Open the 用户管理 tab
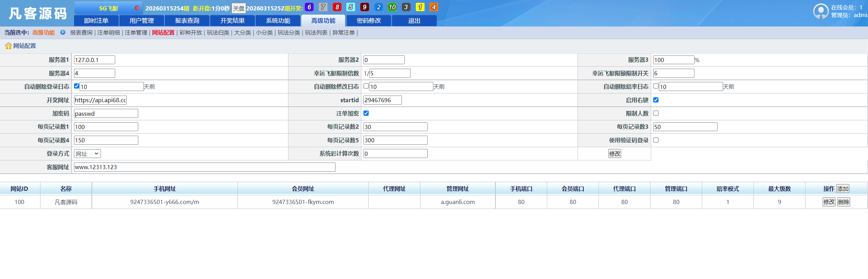The height and width of the screenshot is (279, 868). (x=142, y=21)
